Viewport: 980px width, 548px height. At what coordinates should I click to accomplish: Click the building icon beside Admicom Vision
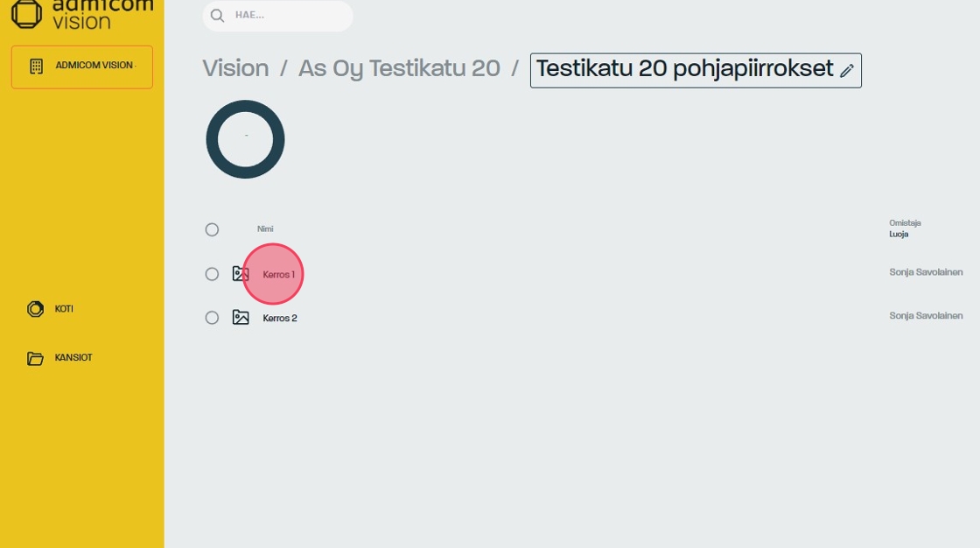(x=36, y=67)
